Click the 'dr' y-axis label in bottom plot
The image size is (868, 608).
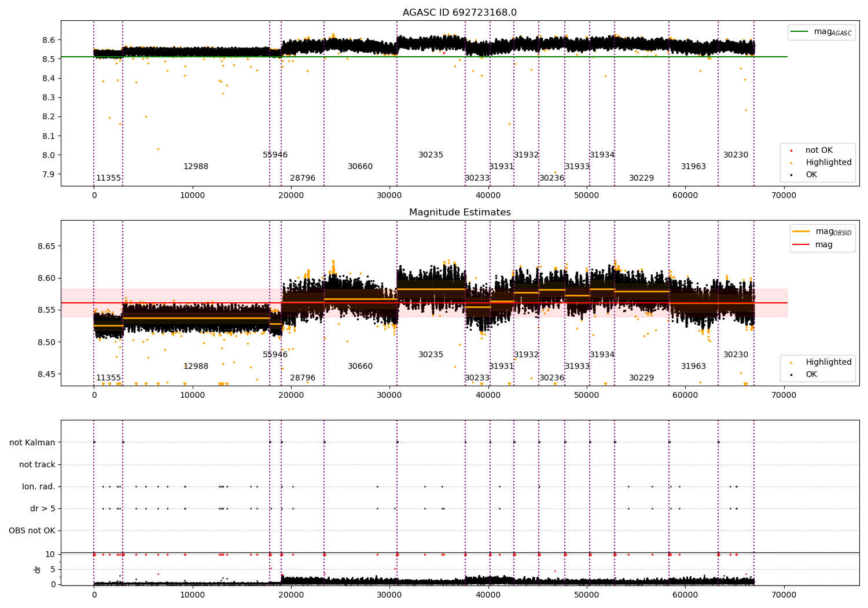(x=38, y=569)
